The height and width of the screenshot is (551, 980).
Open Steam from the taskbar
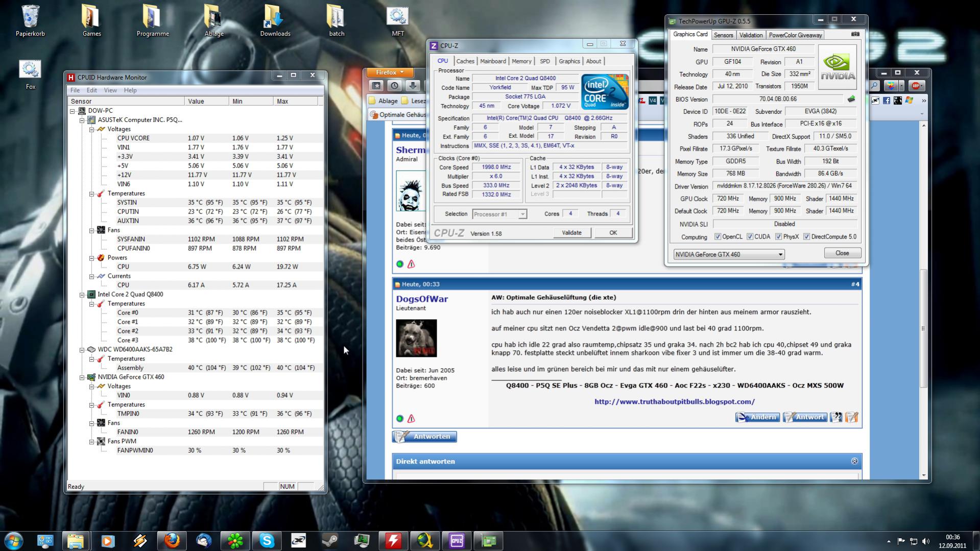330,540
